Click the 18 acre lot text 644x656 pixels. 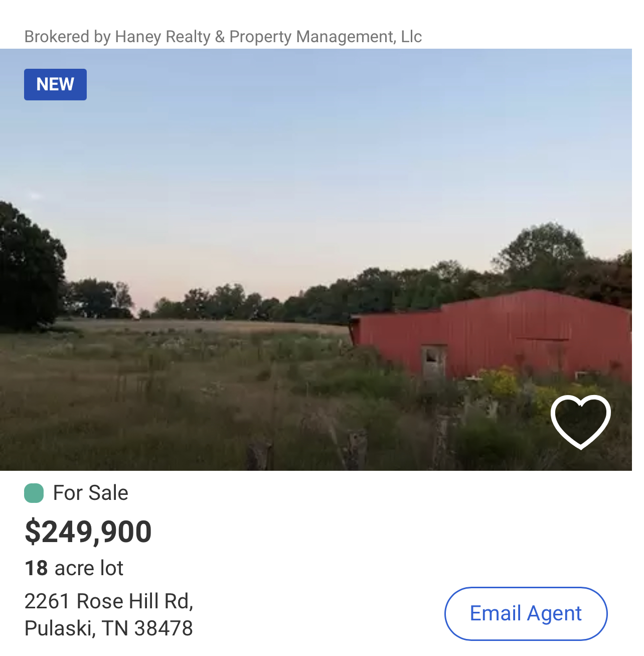click(74, 568)
